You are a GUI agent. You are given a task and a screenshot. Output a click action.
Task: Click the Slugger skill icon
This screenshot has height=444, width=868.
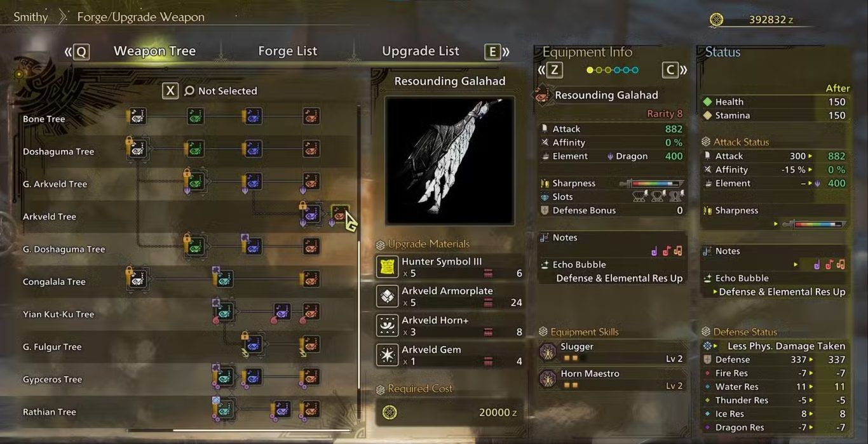click(548, 352)
